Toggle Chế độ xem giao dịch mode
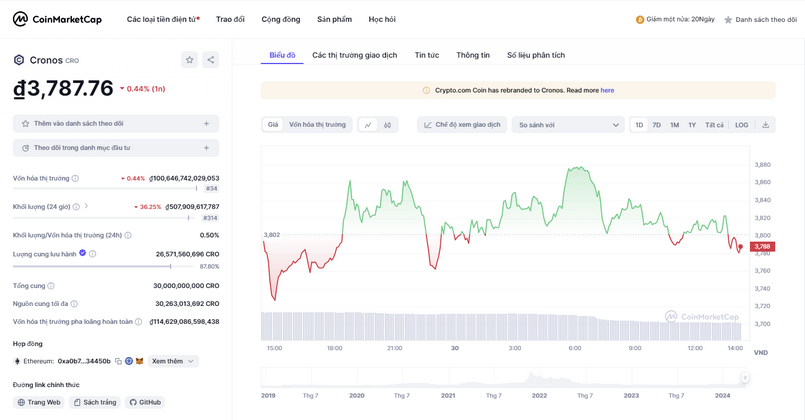 462,125
